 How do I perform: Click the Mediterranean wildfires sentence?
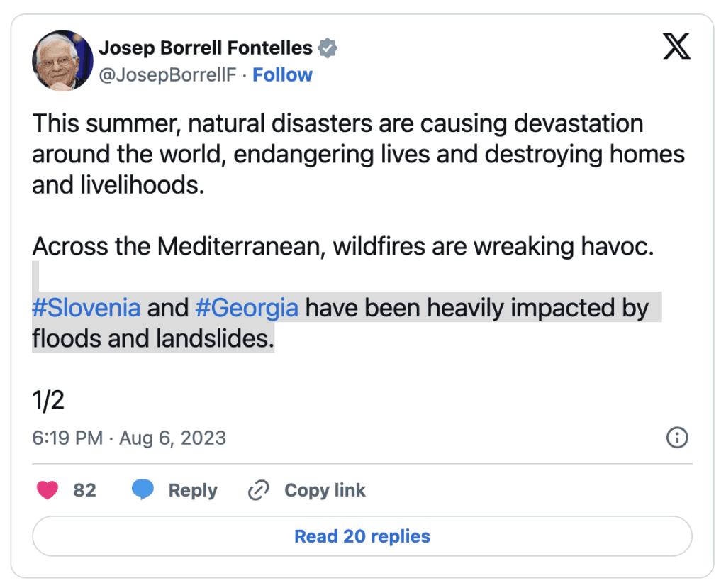pyautogui.click(x=342, y=246)
